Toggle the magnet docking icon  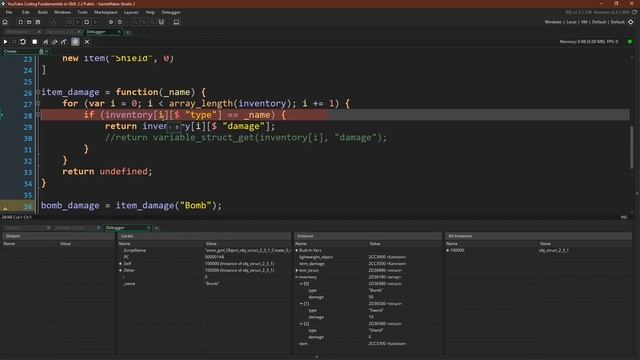(x=161, y=22)
